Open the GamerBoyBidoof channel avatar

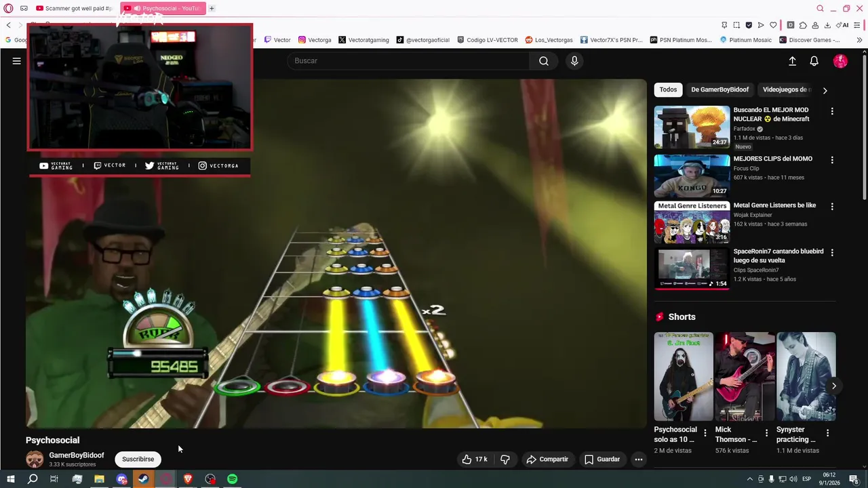pos(35,459)
